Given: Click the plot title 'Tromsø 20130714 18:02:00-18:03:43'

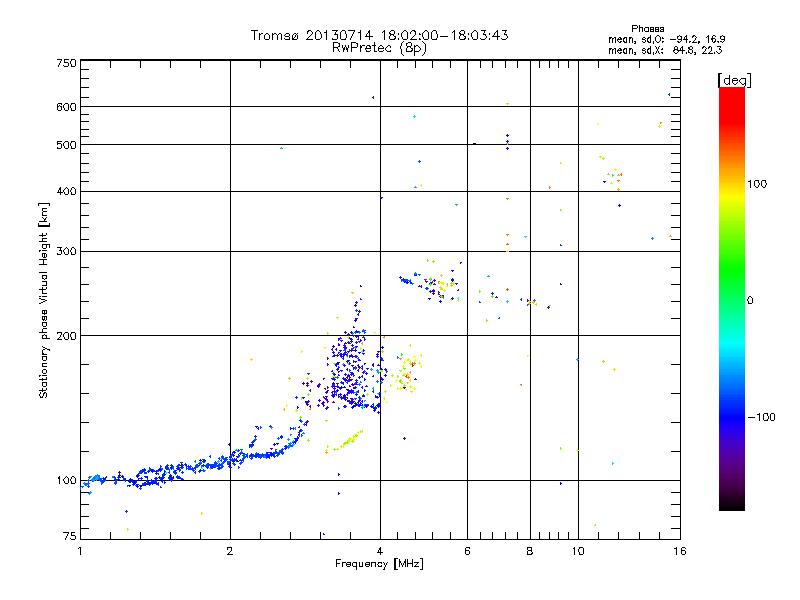Looking at the screenshot, I should point(379,35).
